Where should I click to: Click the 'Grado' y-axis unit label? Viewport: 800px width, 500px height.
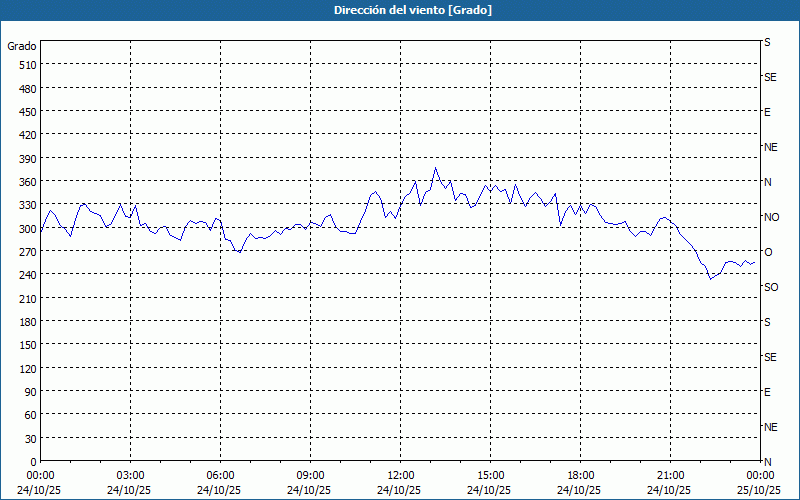click(22, 46)
